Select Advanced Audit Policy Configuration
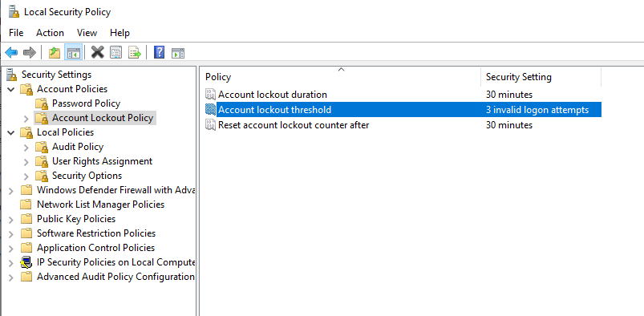The width and height of the screenshot is (644, 316). [x=115, y=277]
